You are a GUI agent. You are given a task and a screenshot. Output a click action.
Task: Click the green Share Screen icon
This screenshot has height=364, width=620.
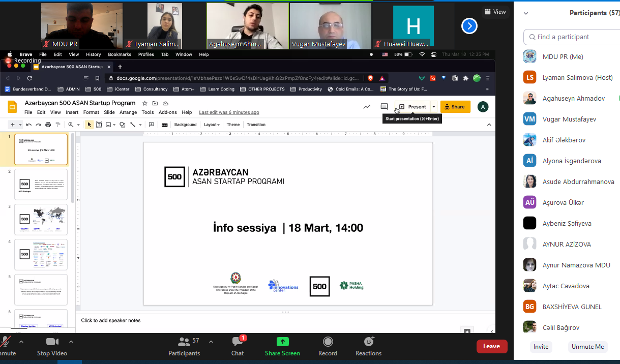point(282,342)
